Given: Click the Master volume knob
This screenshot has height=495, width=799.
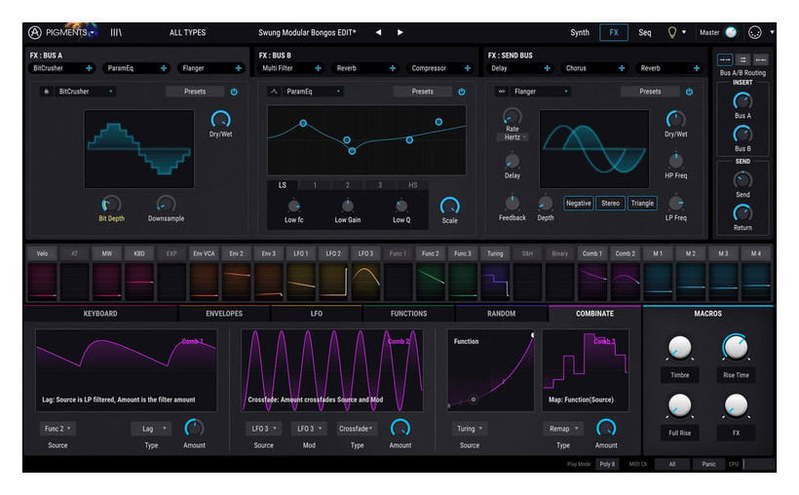Looking at the screenshot, I should (731, 33).
